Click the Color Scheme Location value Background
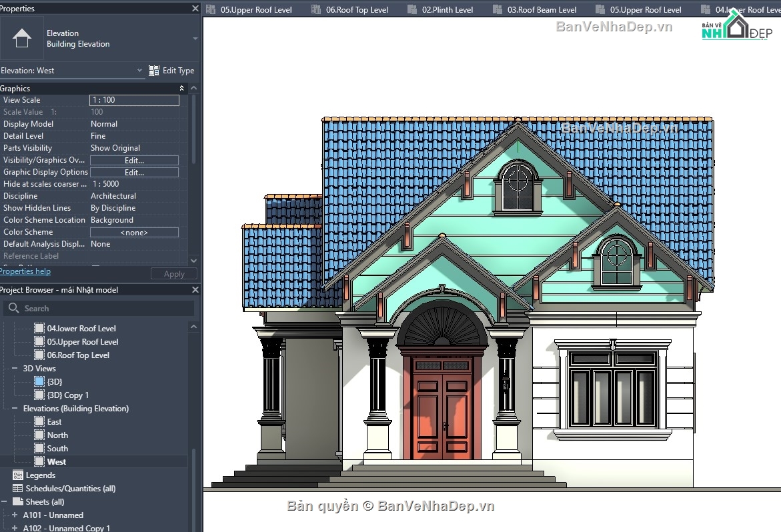Image resolution: width=781 pixels, height=532 pixels. click(x=112, y=220)
